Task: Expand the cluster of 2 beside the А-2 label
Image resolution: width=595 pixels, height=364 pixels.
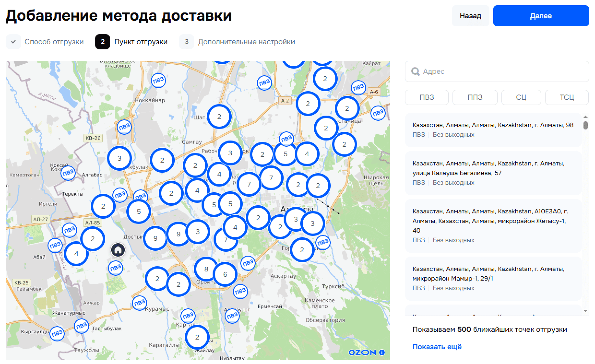Action: tap(308, 104)
